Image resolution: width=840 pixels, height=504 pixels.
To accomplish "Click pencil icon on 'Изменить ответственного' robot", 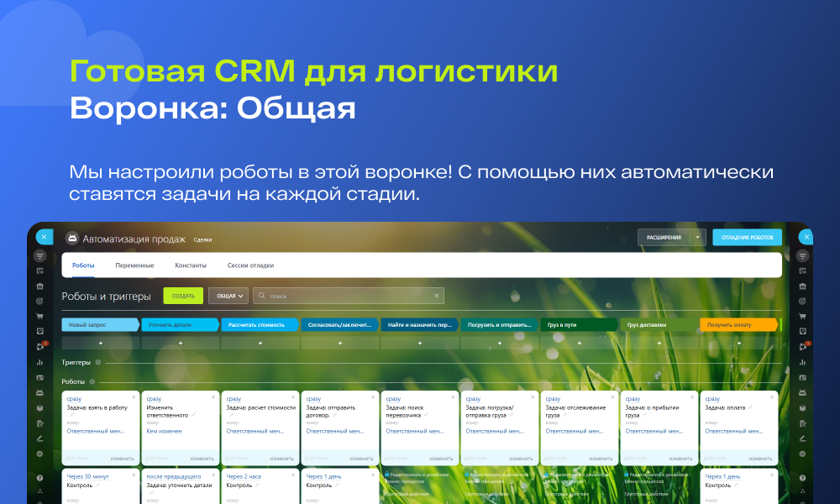I will click(x=193, y=415).
